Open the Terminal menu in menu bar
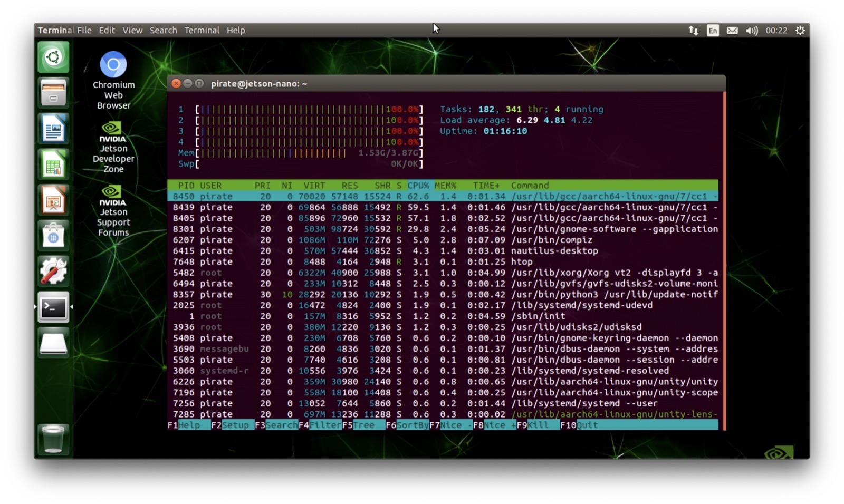The width and height of the screenshot is (844, 504). point(202,30)
